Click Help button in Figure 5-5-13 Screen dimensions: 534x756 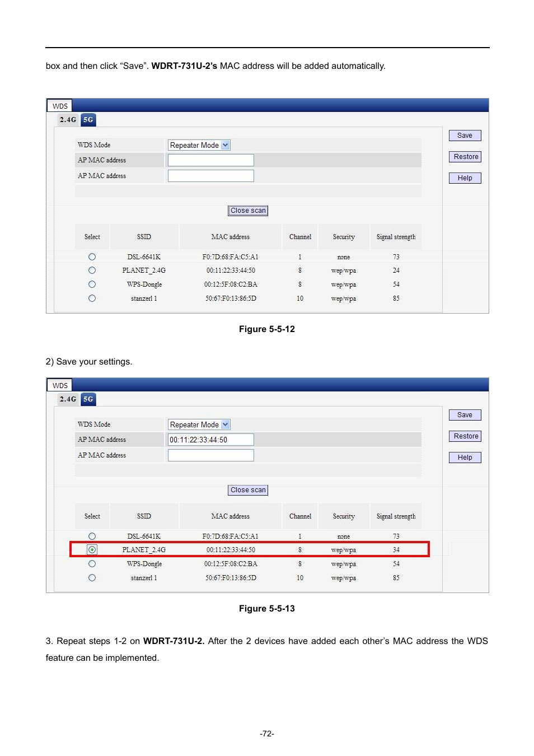[x=465, y=458]
